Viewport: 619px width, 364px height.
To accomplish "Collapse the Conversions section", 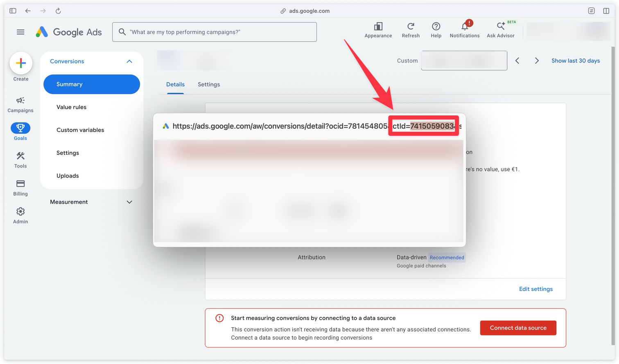I will tap(129, 61).
